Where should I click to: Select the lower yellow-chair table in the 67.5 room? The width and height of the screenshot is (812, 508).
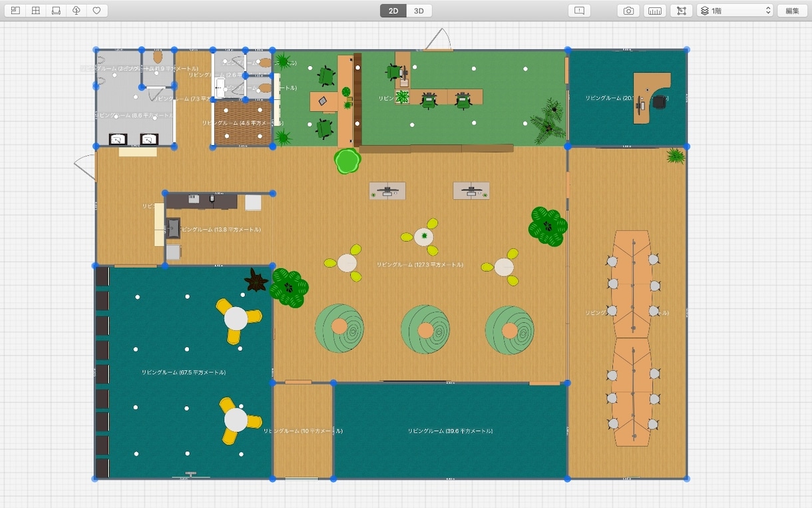point(238,421)
